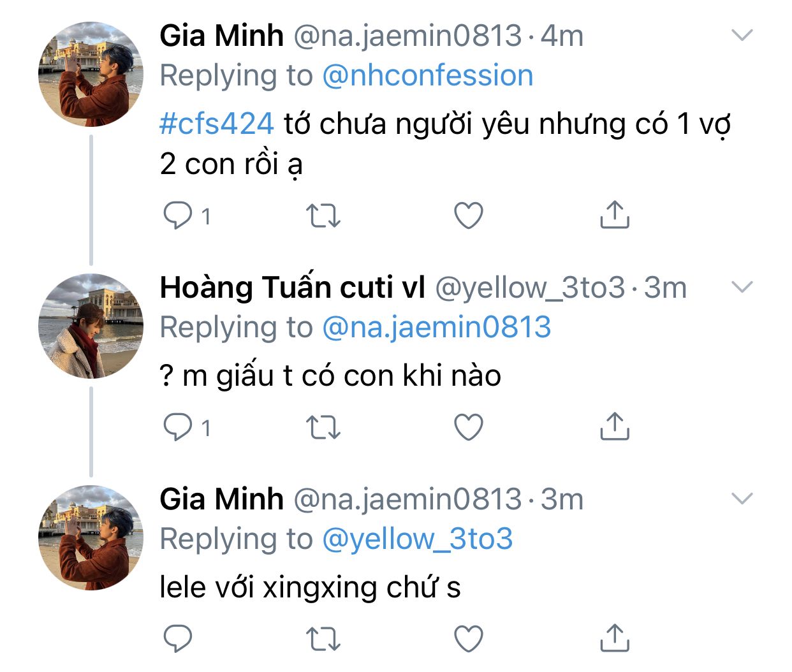
Task: Reply to the 'lele với xingxing' tweet
Action: [178, 638]
